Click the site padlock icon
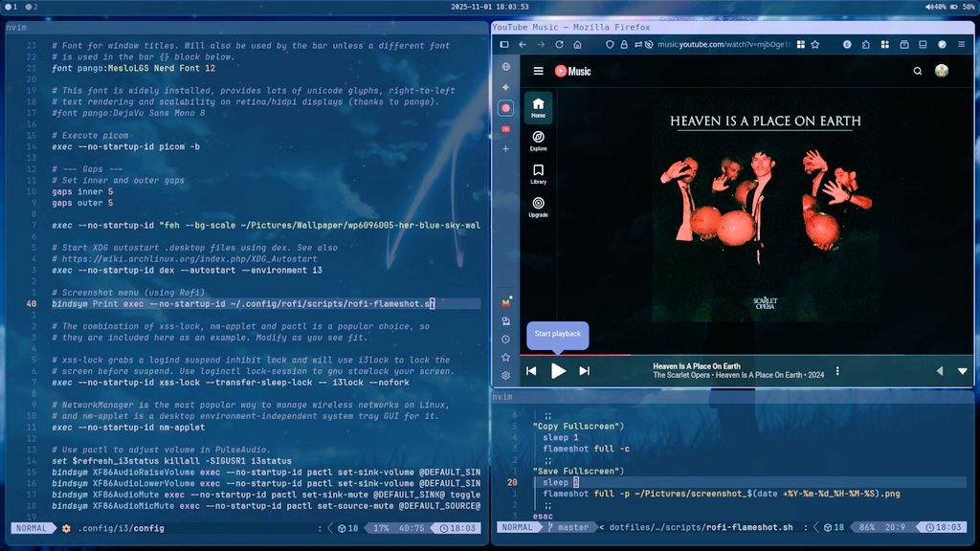This screenshot has height=551, width=980. pyautogui.click(x=624, y=44)
